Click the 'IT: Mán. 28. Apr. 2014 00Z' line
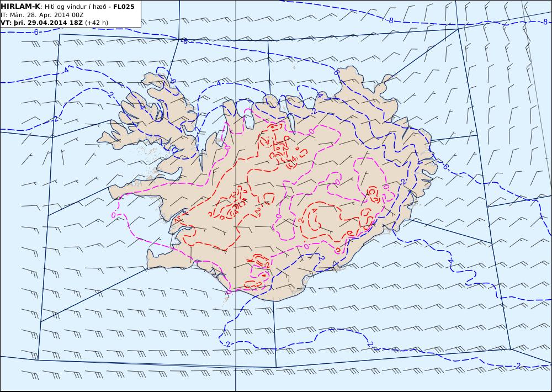The width and height of the screenshot is (552, 392). [43, 15]
